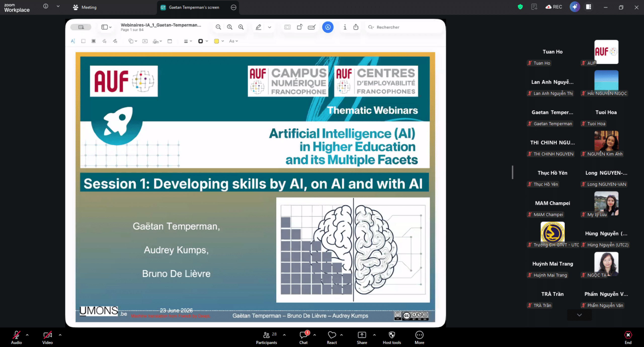Click the End meeting button
Viewport: 644px width, 347px height.
click(628, 337)
